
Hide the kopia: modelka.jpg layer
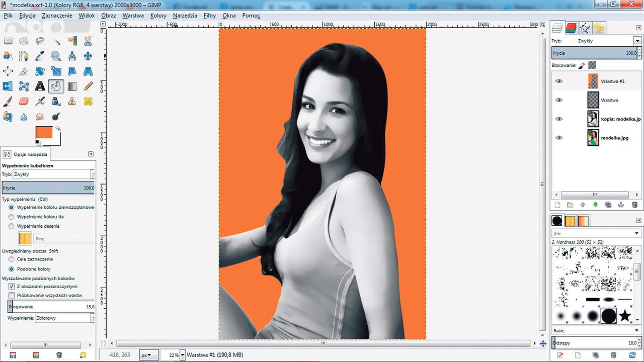click(x=559, y=119)
